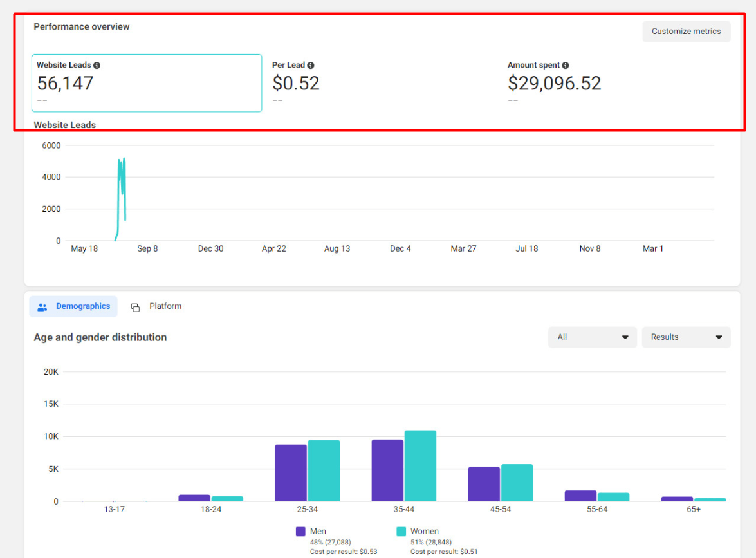
Task: Click the Amount spent info icon
Action: point(566,65)
